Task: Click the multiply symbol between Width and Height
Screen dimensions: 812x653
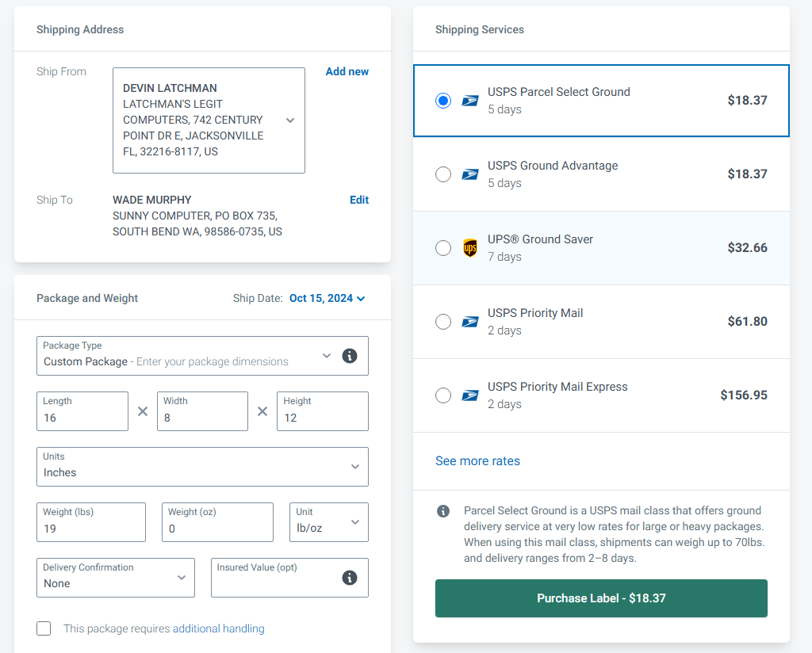Action: point(262,411)
